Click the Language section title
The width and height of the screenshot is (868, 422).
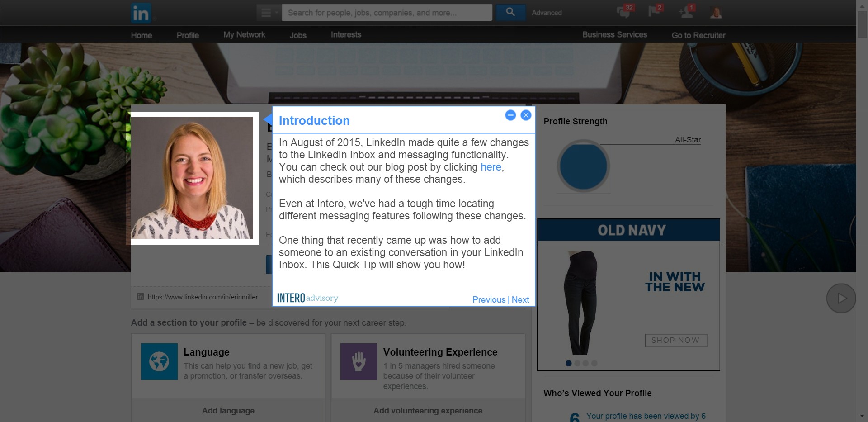click(x=206, y=352)
